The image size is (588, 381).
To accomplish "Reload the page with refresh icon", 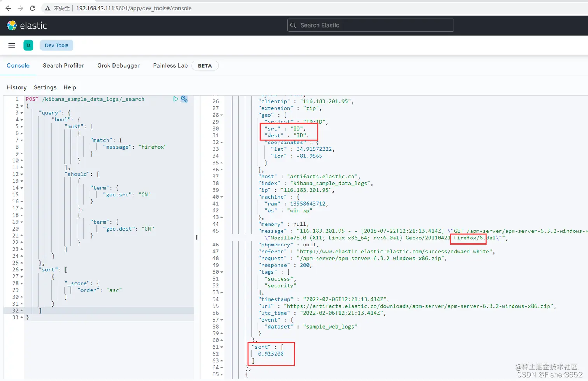I will point(33,8).
